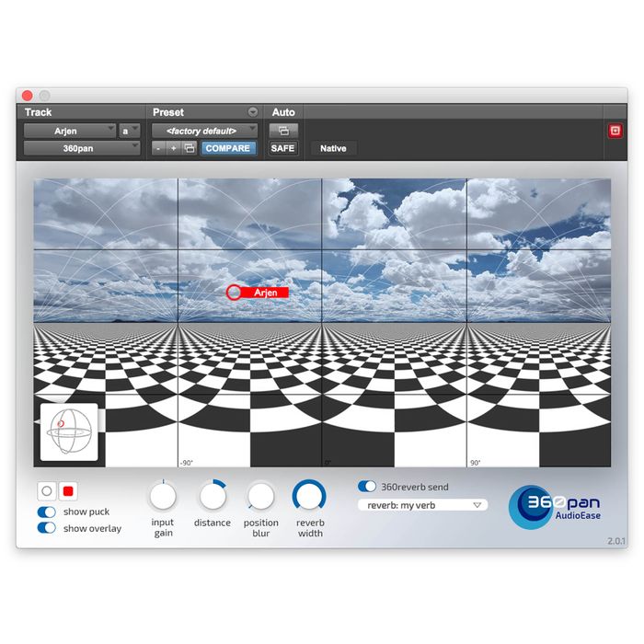Viewport: 644px width, 644px height.
Task: Open the factory default preset dropdown
Action: click(x=204, y=131)
